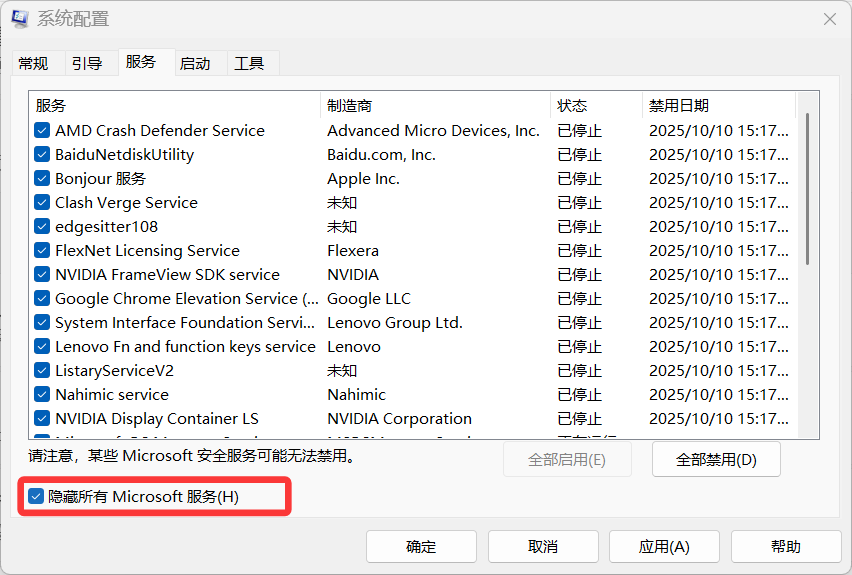Image resolution: width=852 pixels, height=575 pixels.
Task: Select BaiduNetdiskUtility service name
Action: 124,155
